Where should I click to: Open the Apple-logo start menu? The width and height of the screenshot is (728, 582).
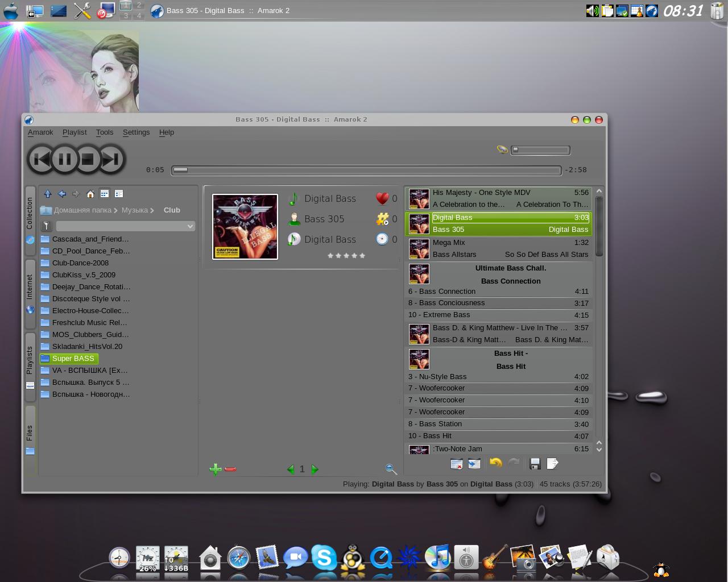(11, 11)
